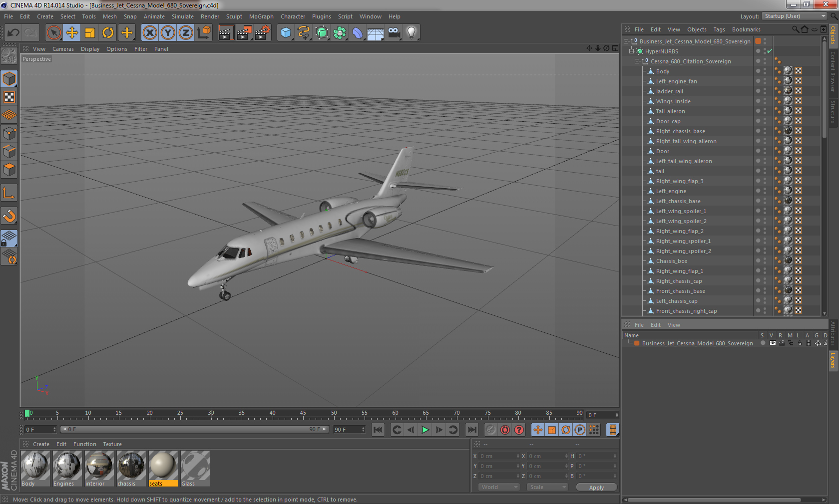Open the spline pen tools icon
Image resolution: width=839 pixels, height=504 pixels.
point(304,33)
